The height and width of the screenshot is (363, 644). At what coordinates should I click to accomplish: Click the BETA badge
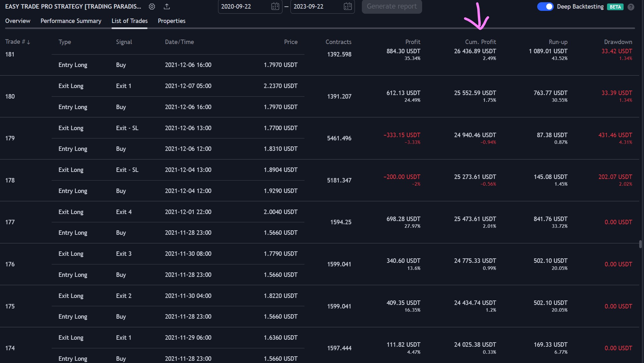pos(615,7)
